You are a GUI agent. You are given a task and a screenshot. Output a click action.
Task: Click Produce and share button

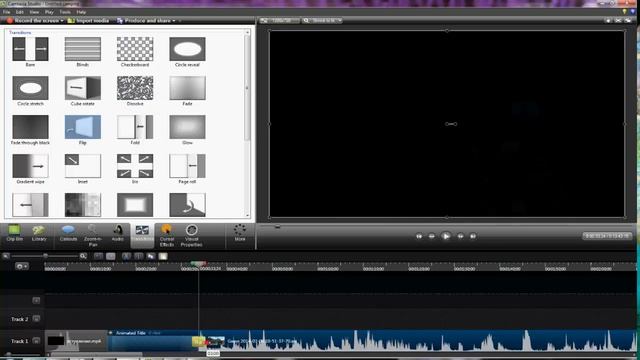144,20
